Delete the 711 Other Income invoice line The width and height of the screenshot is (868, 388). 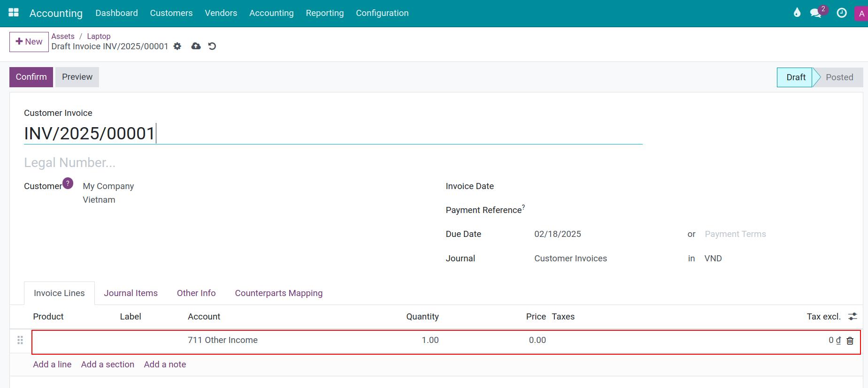coord(850,341)
